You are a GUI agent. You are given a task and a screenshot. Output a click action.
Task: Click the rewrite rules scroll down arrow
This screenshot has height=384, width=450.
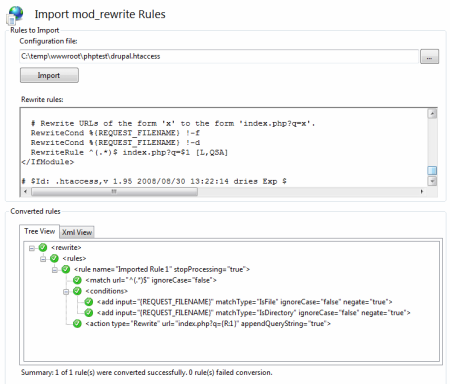click(432, 181)
